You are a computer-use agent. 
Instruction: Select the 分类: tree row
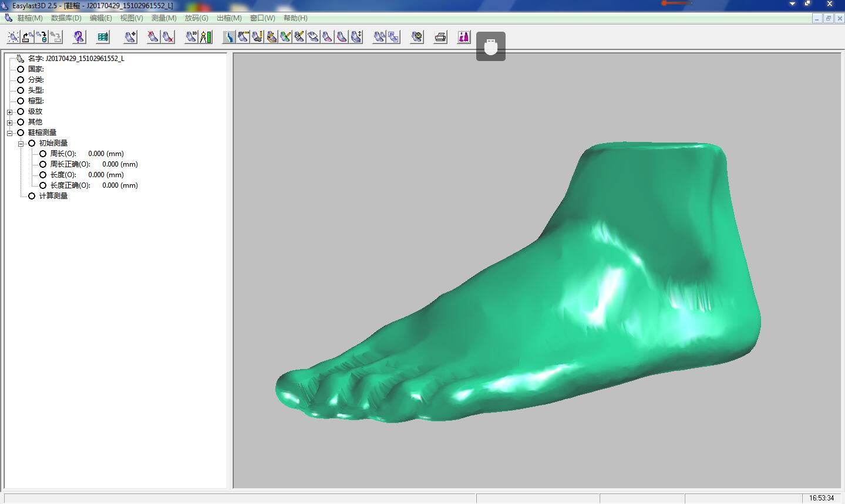36,80
